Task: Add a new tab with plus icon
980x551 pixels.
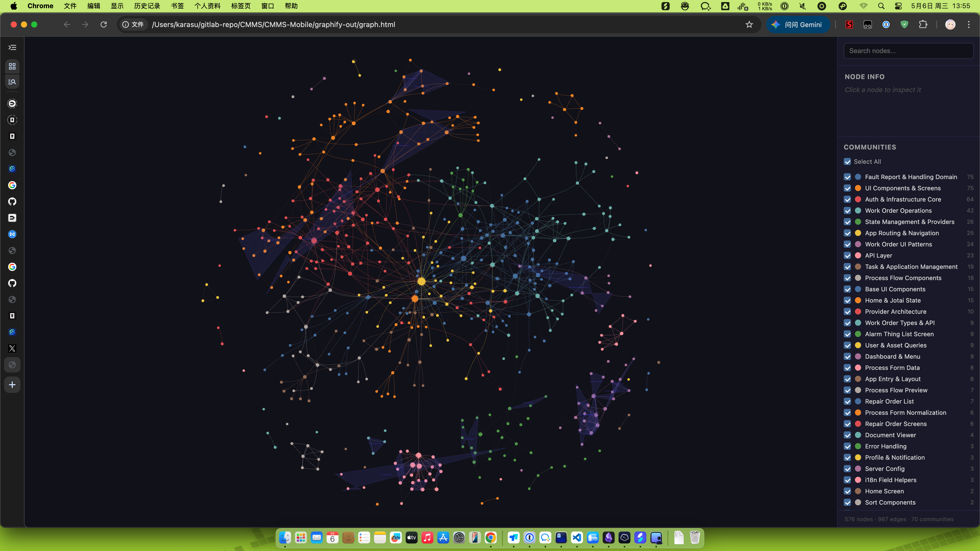Action: [12, 385]
